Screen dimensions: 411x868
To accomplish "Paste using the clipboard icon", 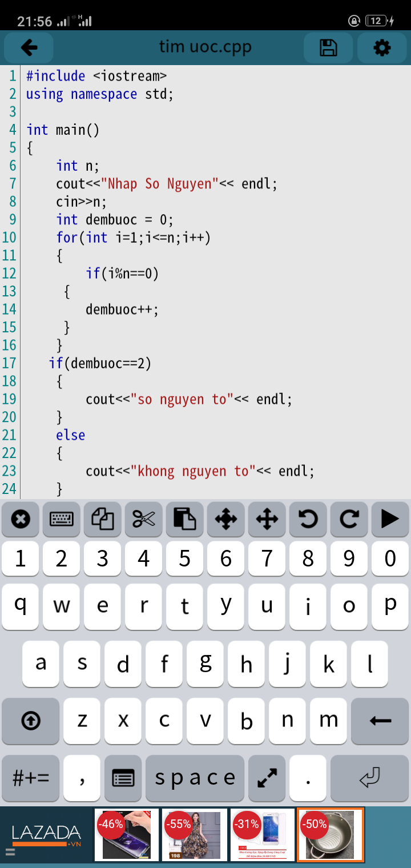I will tap(184, 519).
